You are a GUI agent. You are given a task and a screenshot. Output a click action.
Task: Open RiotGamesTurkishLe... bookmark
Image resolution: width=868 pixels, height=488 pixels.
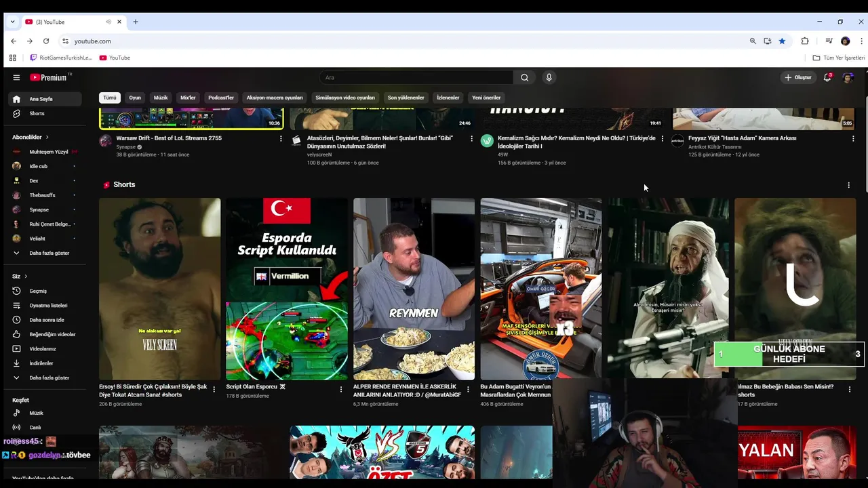tap(61, 58)
